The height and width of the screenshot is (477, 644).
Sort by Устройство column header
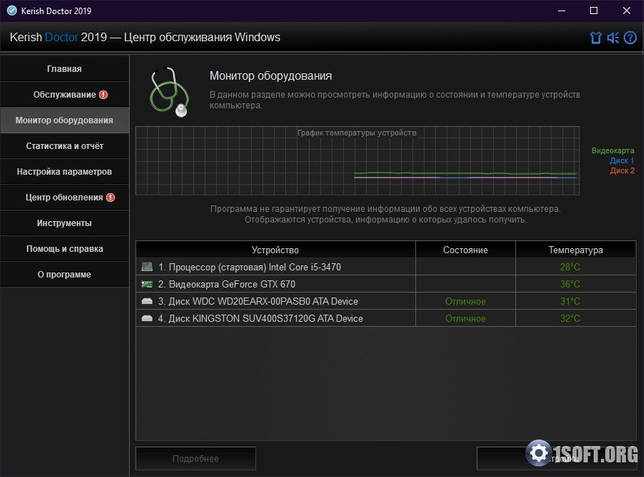275,249
